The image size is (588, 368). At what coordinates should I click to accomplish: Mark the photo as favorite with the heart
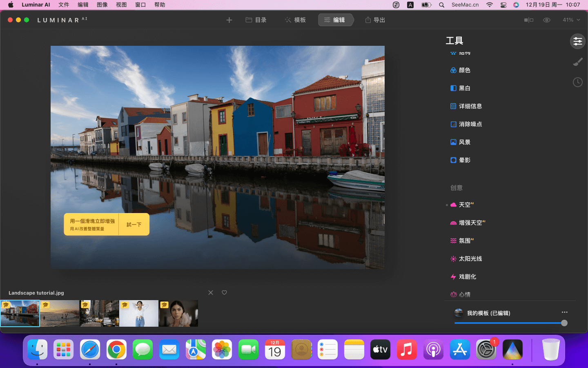pyautogui.click(x=224, y=293)
